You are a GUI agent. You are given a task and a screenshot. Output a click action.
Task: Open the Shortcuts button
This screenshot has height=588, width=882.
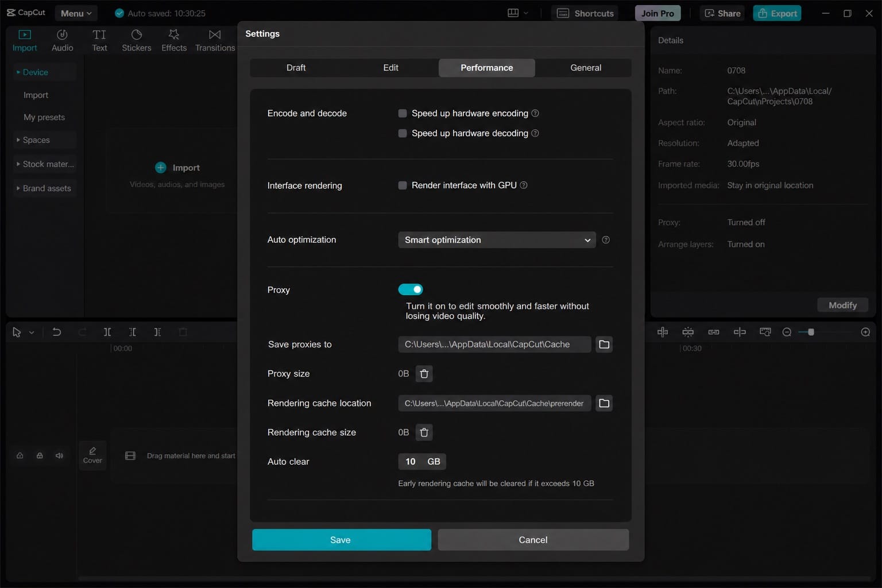coord(585,13)
